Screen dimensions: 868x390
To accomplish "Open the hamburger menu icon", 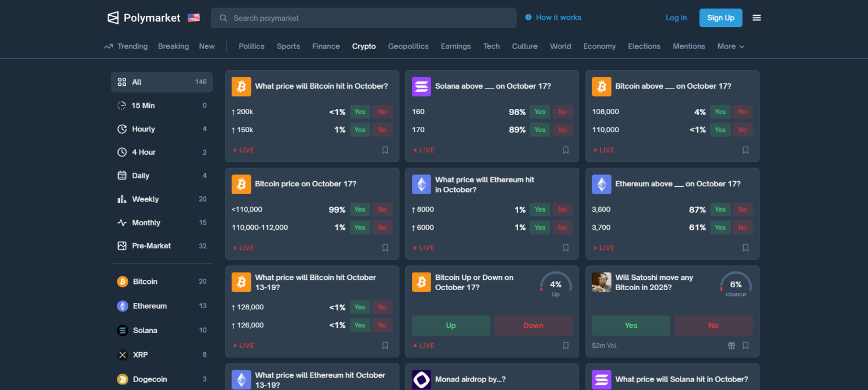I will (757, 18).
